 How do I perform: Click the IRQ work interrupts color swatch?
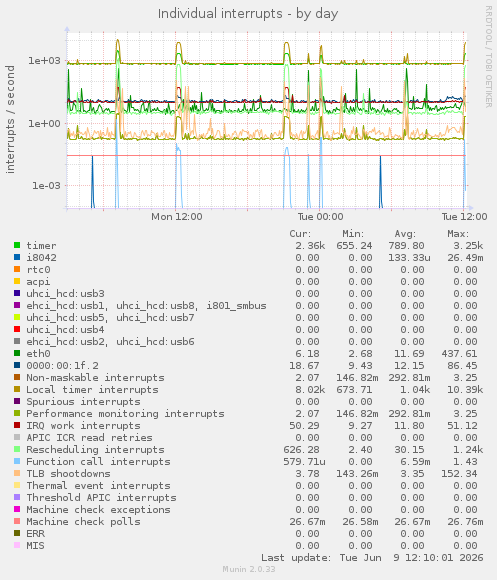(17, 425)
